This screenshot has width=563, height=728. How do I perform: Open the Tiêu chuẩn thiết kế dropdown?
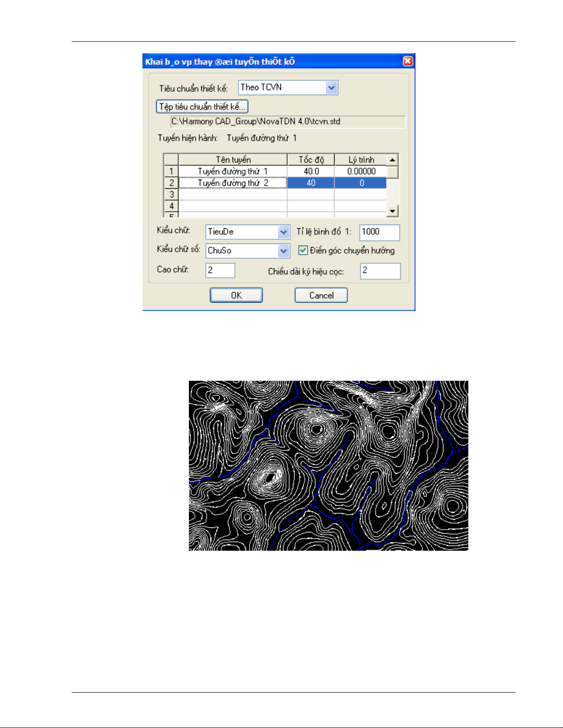point(331,88)
